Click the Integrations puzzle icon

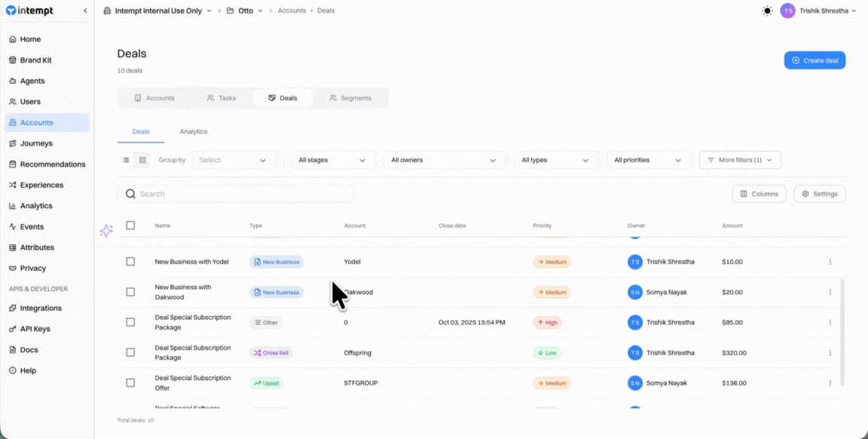click(x=13, y=309)
